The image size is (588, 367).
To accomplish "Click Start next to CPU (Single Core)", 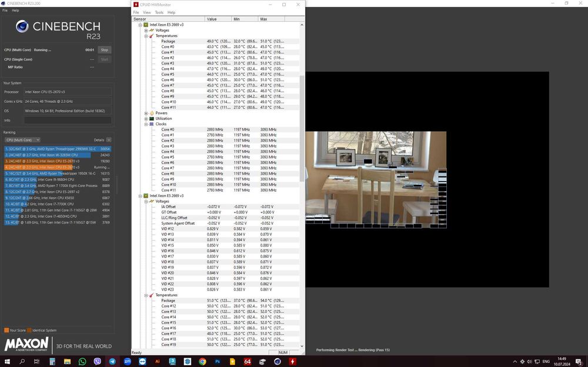I will 105,59.
